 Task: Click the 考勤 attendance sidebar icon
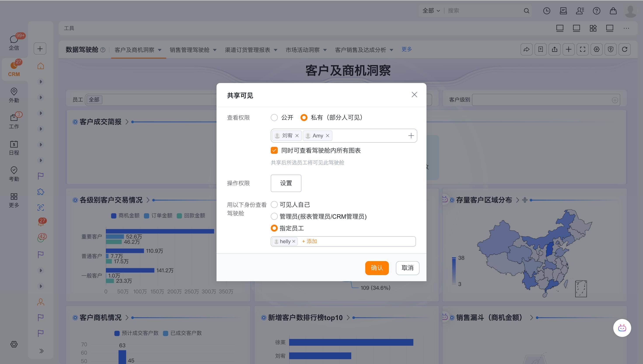pyautogui.click(x=14, y=173)
